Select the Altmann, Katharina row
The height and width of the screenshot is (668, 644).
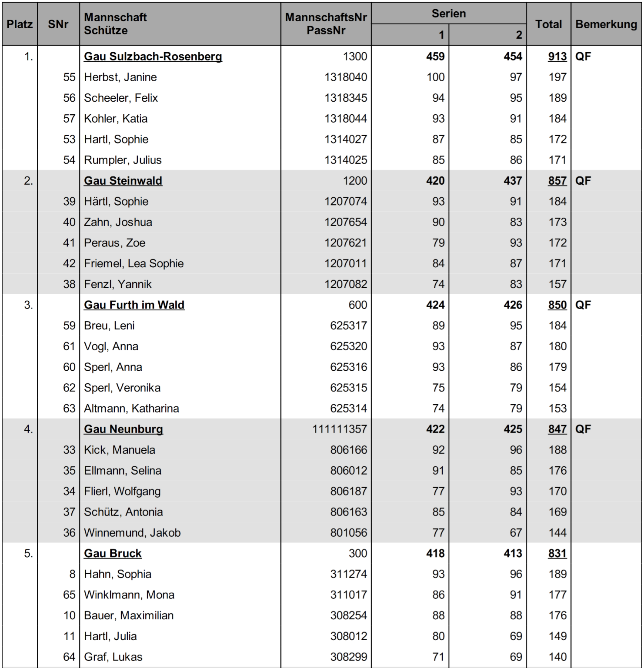click(322, 409)
